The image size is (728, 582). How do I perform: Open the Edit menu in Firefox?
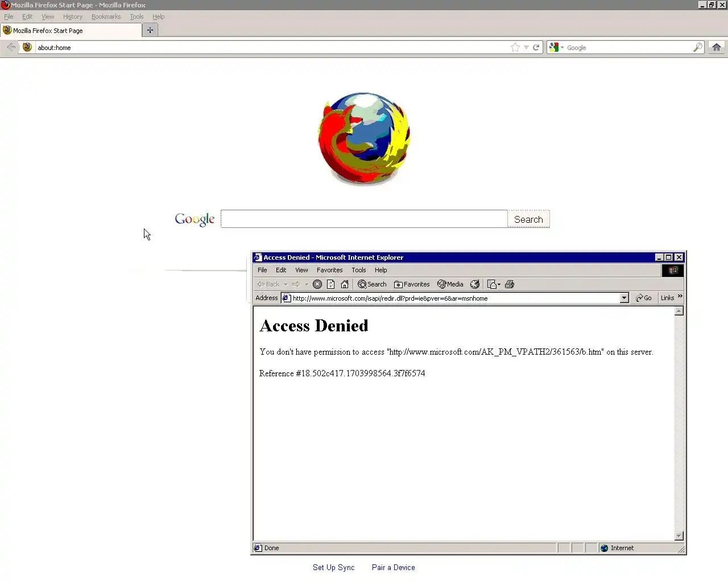(27, 16)
